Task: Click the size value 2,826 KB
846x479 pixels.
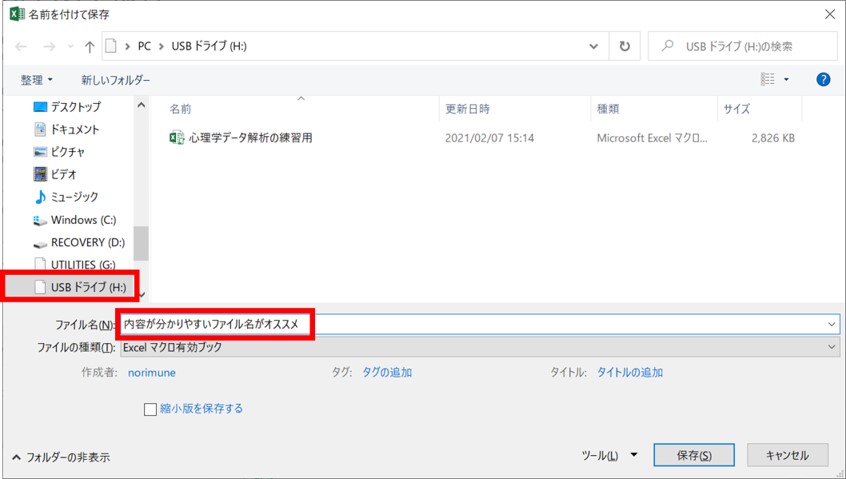Action: point(773,138)
